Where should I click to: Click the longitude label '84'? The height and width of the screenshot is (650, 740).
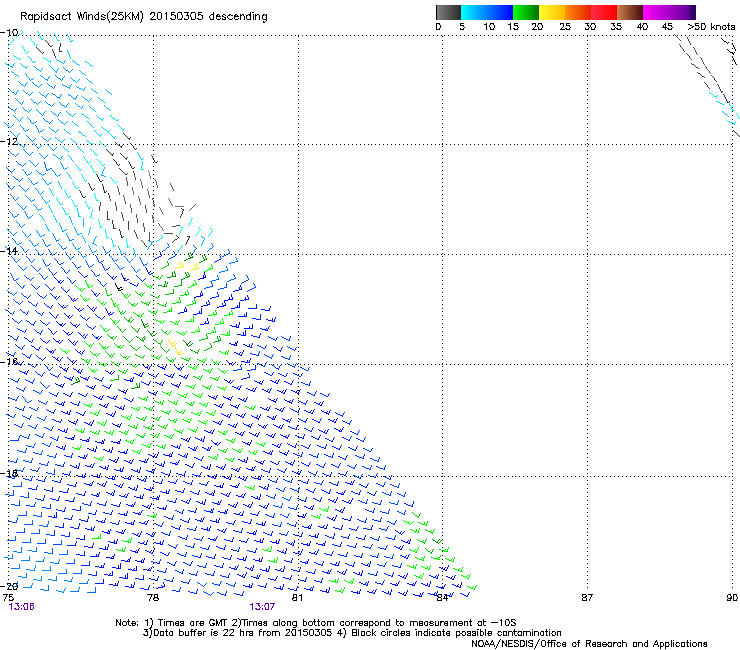pyautogui.click(x=442, y=598)
